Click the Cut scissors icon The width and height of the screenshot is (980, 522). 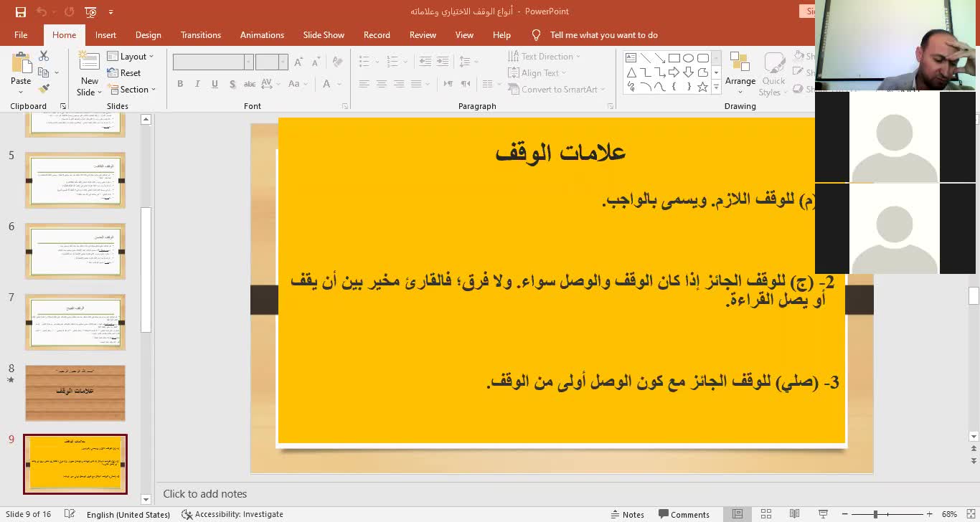coord(44,56)
